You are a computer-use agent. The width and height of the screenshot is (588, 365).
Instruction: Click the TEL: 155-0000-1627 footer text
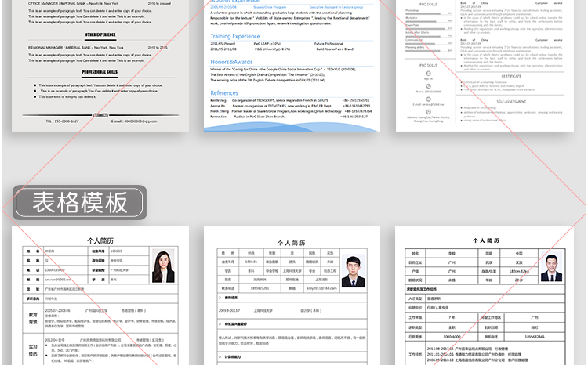pyautogui.click(x=62, y=121)
